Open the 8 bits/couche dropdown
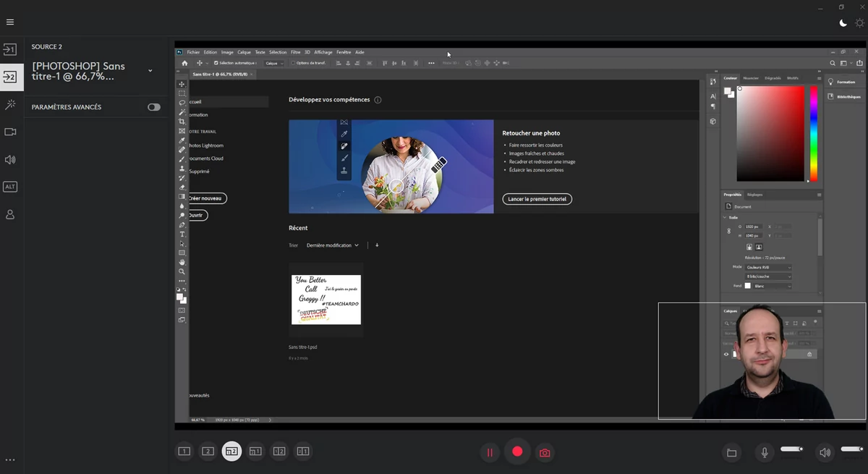This screenshot has height=474, width=868. tap(768, 276)
